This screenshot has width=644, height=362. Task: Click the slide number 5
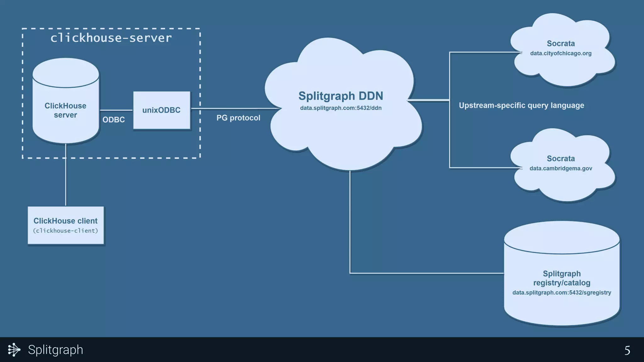[x=627, y=350]
